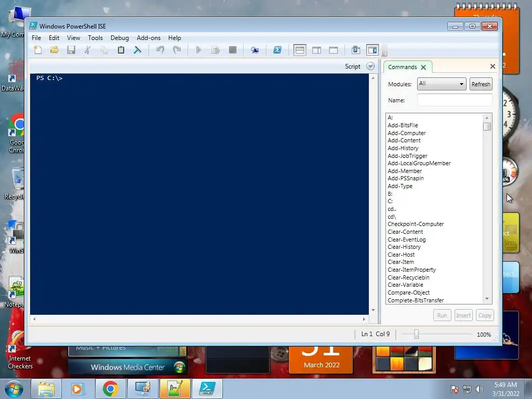Show Command Window toolbar icon
This screenshot has height=399, width=532.
click(355, 50)
